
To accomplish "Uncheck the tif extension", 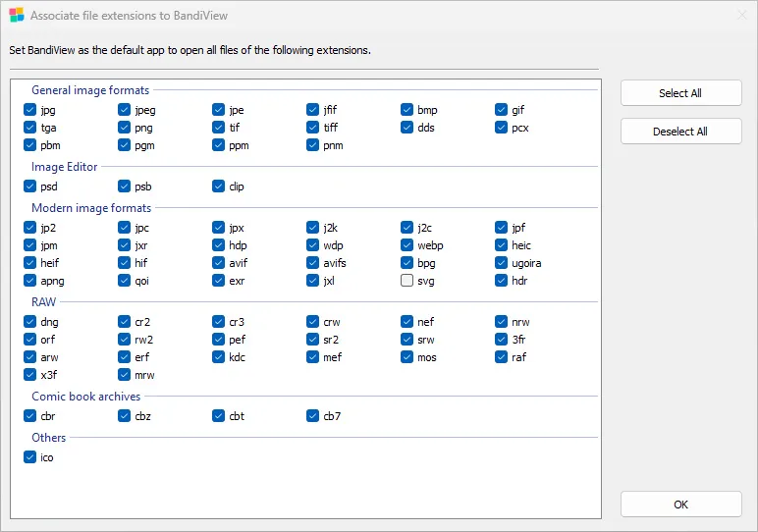I will click(219, 128).
